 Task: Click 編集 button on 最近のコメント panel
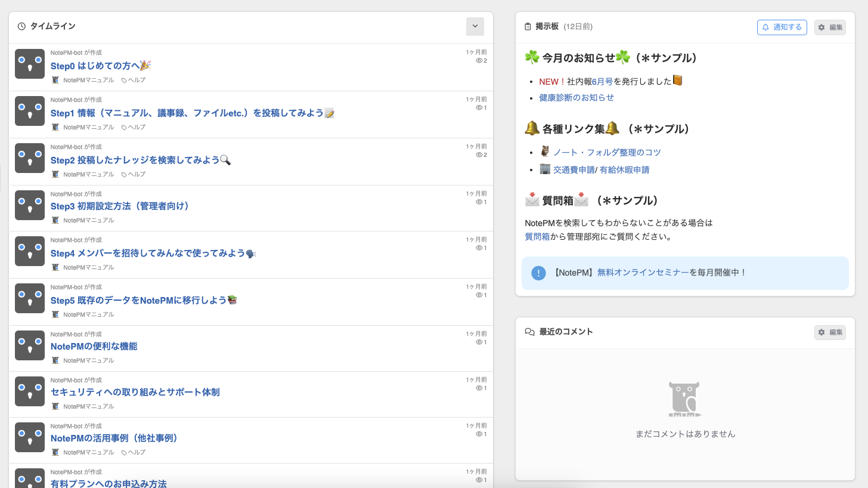click(x=830, y=332)
